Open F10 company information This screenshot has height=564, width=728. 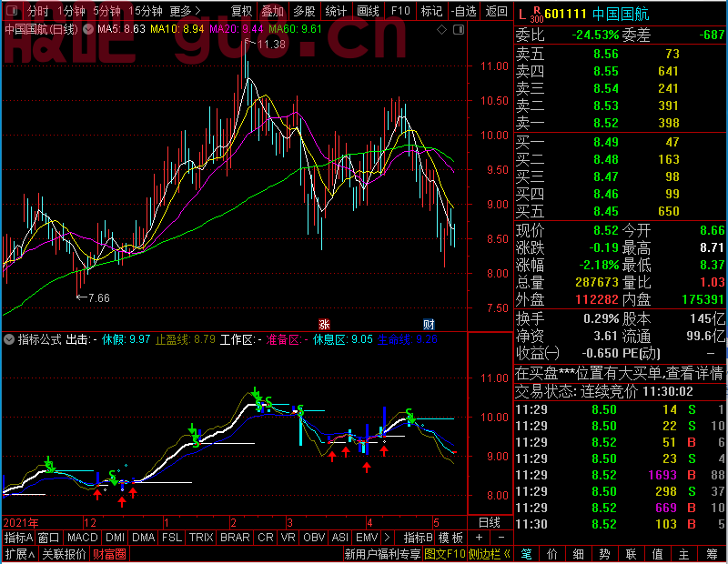click(400, 11)
